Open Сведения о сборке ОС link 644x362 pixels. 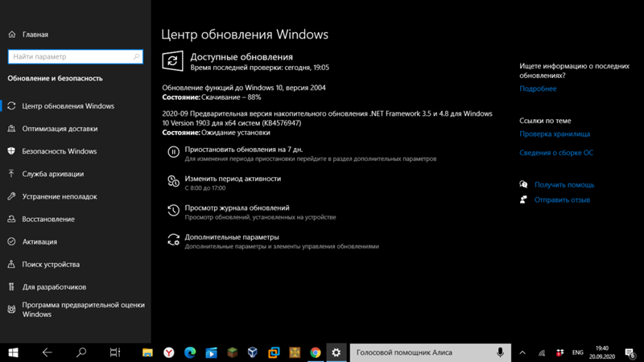point(556,153)
